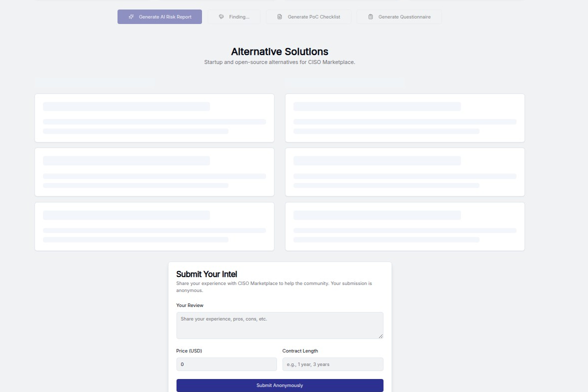
Task: Select the middle-right loading alternative card
Action: 404,172
